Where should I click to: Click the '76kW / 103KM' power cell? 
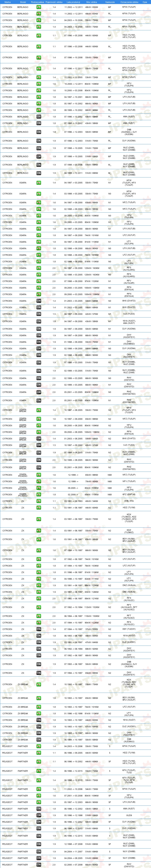click(92, 566)
